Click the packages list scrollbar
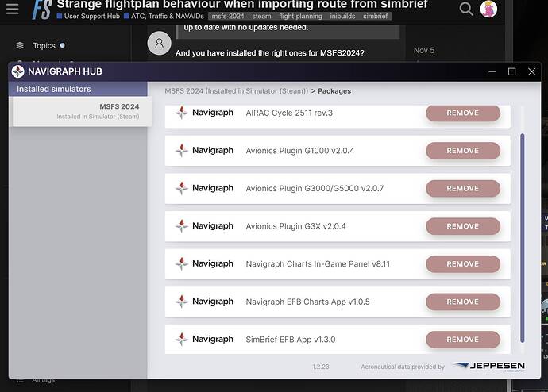 pos(522,238)
